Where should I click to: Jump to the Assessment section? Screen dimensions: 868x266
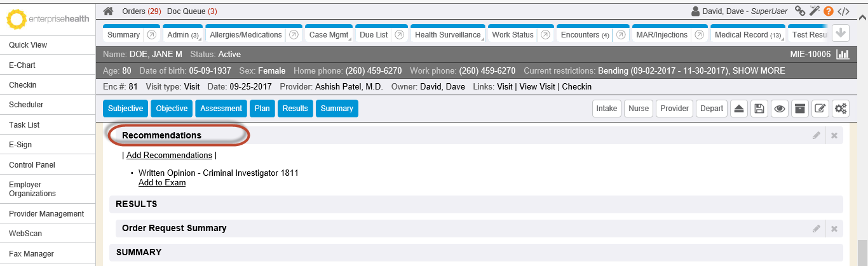220,109
